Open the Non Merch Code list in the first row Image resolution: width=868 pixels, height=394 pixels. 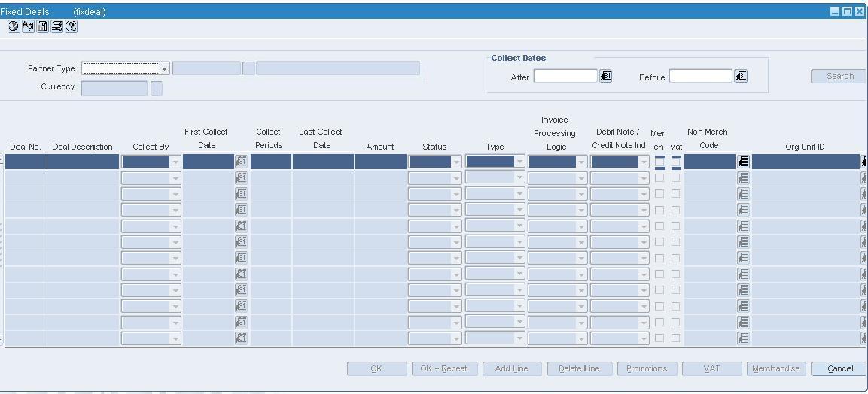point(743,162)
